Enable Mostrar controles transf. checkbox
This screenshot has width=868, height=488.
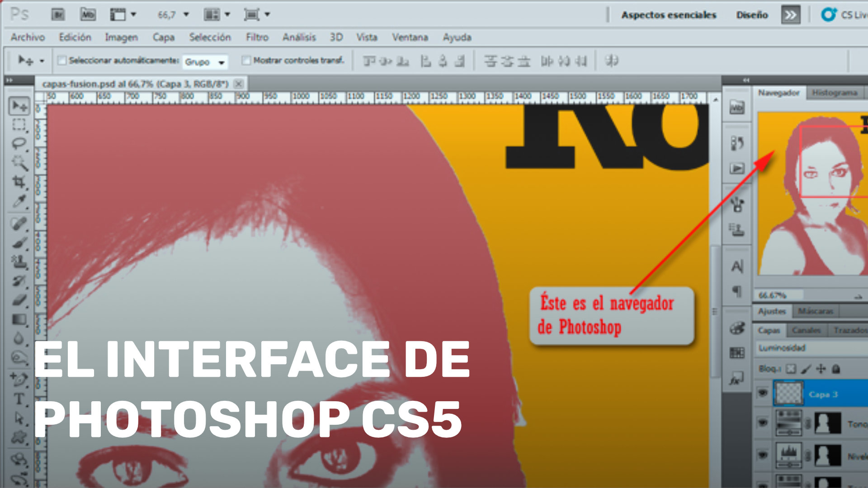(246, 60)
